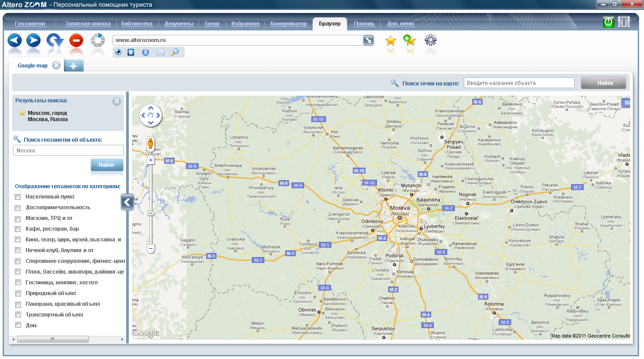Check the 'Достопримечательность' category
Viewport: 644px width, 359px height.
click(x=18, y=208)
